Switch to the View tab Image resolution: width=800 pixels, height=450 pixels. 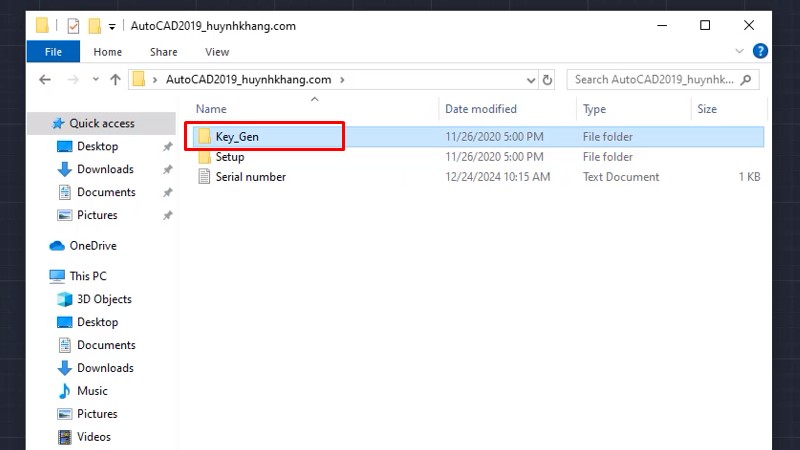217,52
